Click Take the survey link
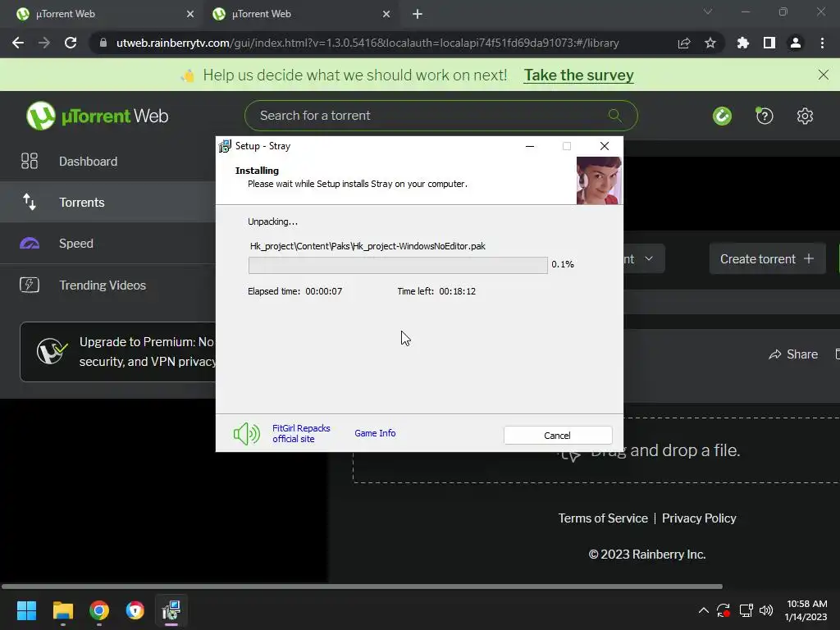Image resolution: width=840 pixels, height=630 pixels. (578, 75)
